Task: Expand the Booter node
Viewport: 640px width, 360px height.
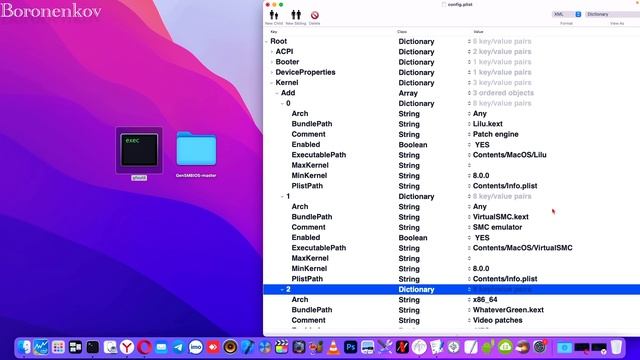Action: pyautogui.click(x=272, y=62)
